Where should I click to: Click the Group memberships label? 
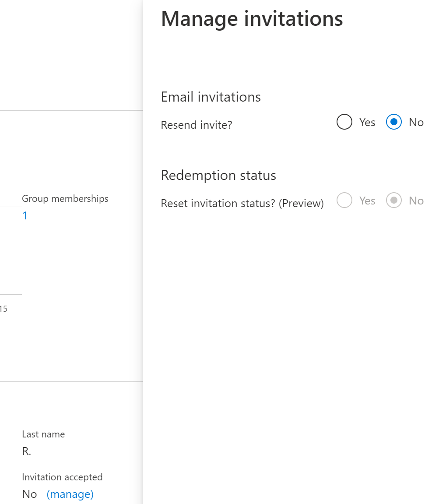(x=65, y=199)
